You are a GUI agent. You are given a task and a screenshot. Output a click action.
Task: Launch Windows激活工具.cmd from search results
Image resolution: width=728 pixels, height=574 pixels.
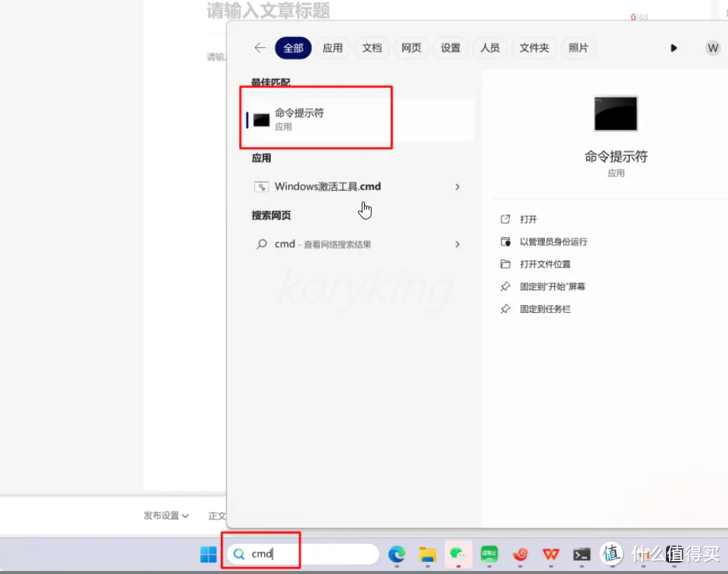(x=327, y=186)
